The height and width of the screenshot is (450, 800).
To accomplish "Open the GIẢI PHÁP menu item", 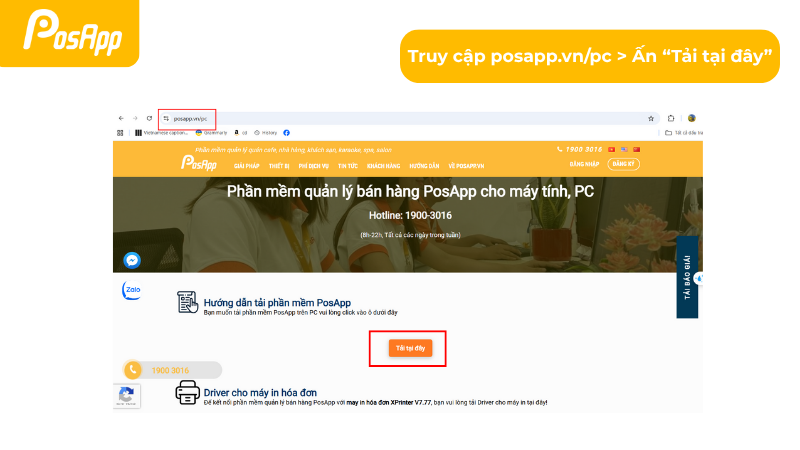I will (246, 166).
